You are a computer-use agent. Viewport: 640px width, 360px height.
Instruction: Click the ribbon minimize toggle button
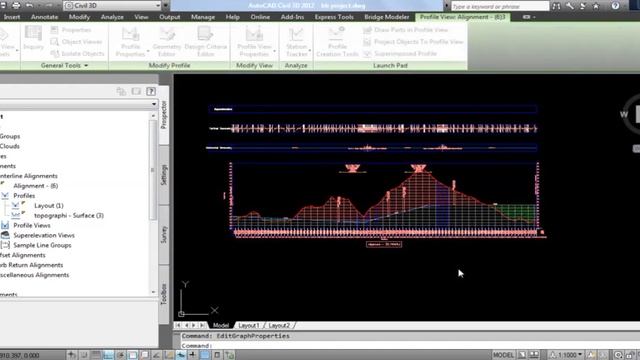click(x=528, y=17)
